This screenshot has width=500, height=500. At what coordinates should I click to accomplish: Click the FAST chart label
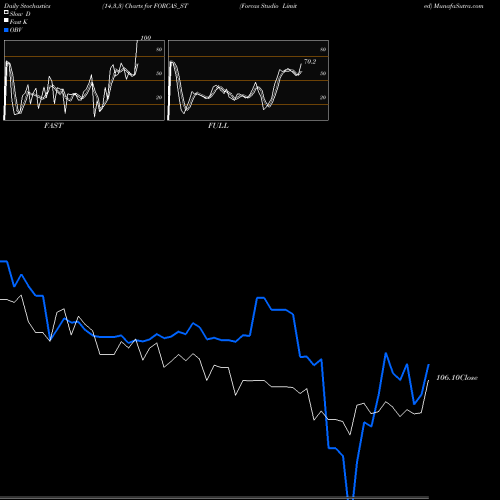coord(53,126)
